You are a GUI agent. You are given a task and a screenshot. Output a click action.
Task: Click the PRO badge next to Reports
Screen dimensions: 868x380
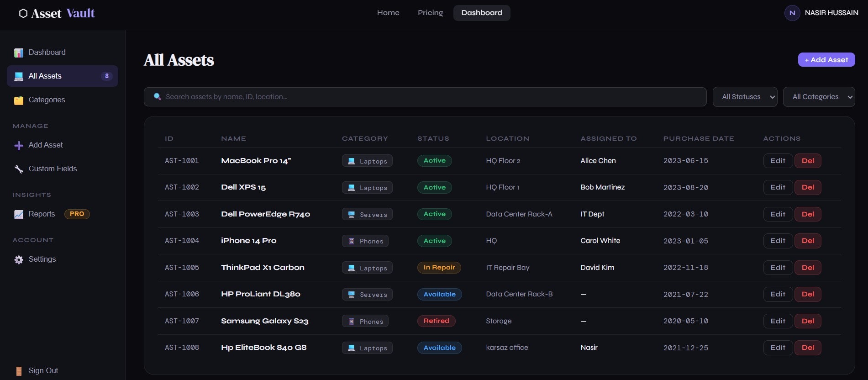[x=77, y=214]
